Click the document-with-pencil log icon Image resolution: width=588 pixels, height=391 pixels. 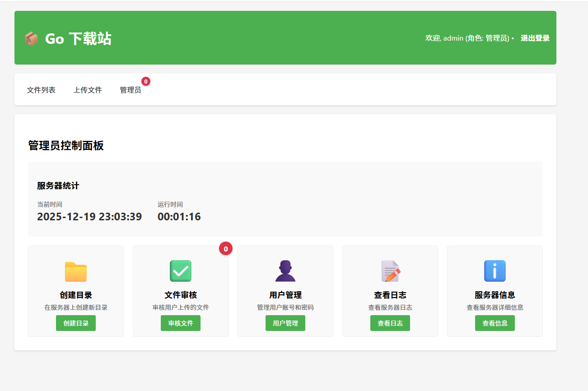tap(390, 271)
